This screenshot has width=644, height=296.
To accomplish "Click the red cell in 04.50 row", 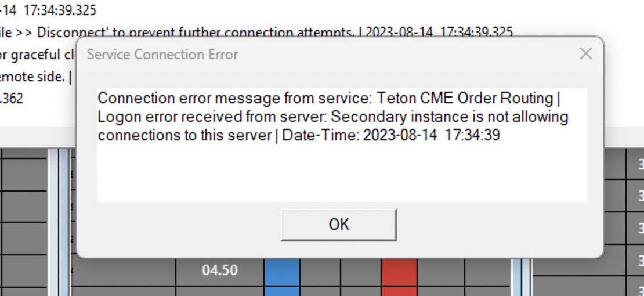I will pyautogui.click(x=399, y=270).
